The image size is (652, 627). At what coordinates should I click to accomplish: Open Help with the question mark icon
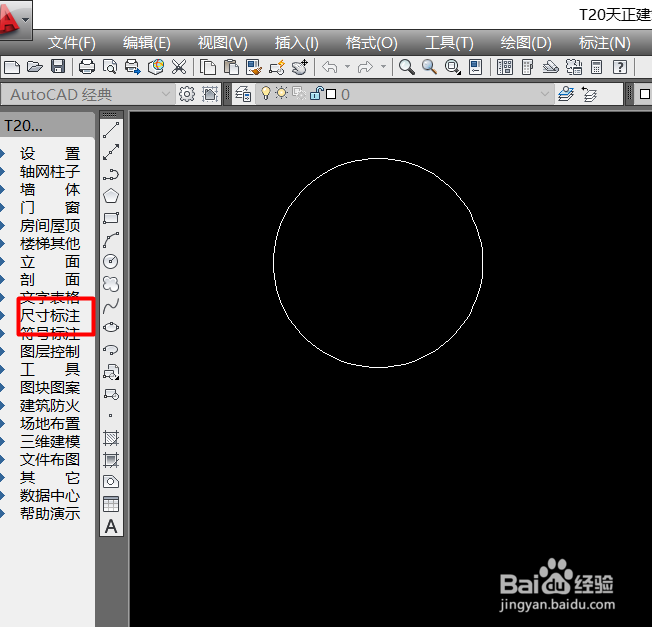click(x=620, y=67)
